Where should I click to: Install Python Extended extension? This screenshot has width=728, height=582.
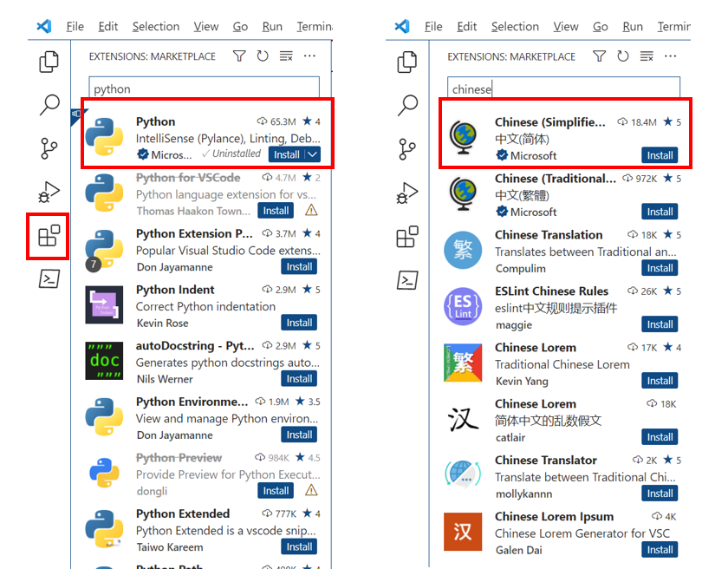[299, 546]
